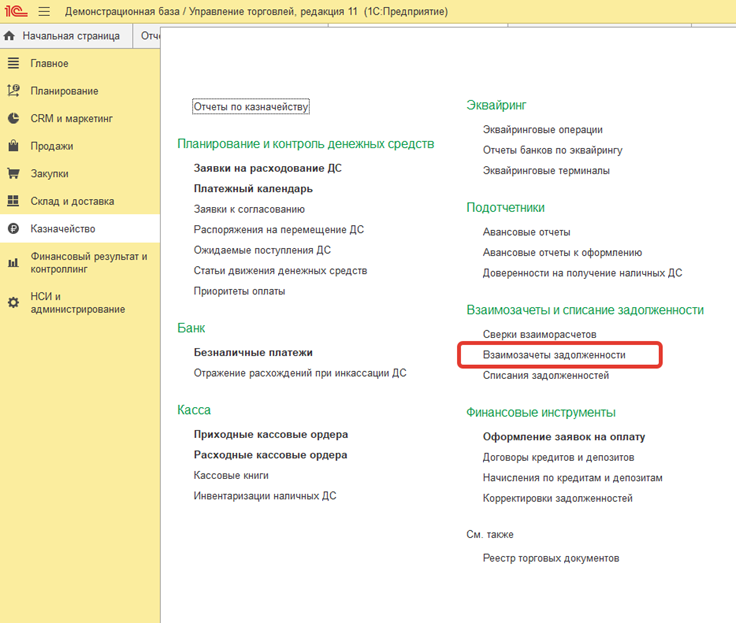Select Казначейство in the sidebar menu
The width and height of the screenshot is (736, 623).
click(x=63, y=228)
